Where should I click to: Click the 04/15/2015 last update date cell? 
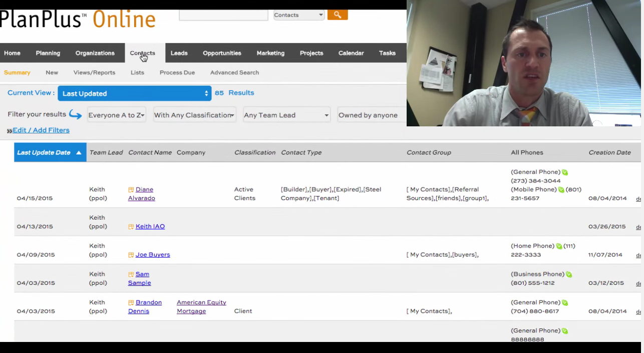click(35, 199)
